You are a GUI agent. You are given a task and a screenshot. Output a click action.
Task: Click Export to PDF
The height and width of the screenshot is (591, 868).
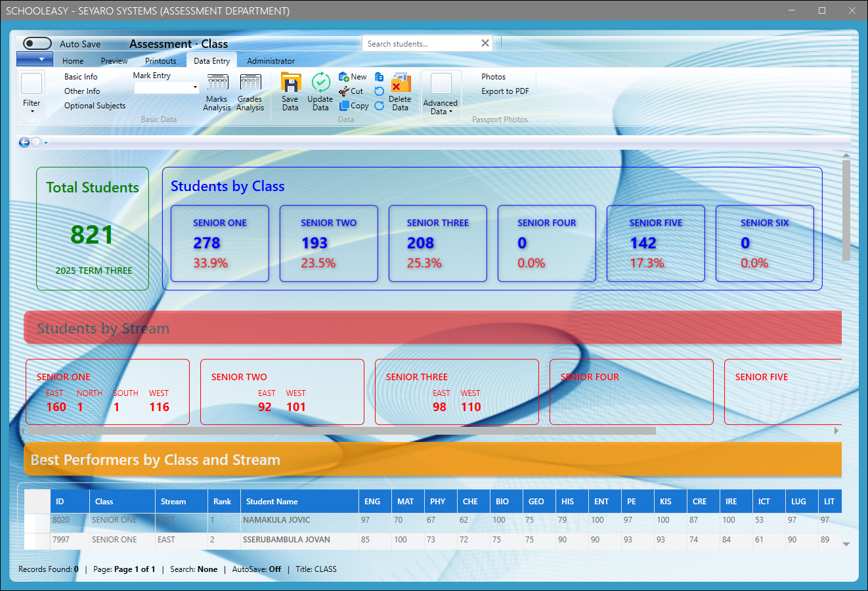(505, 91)
